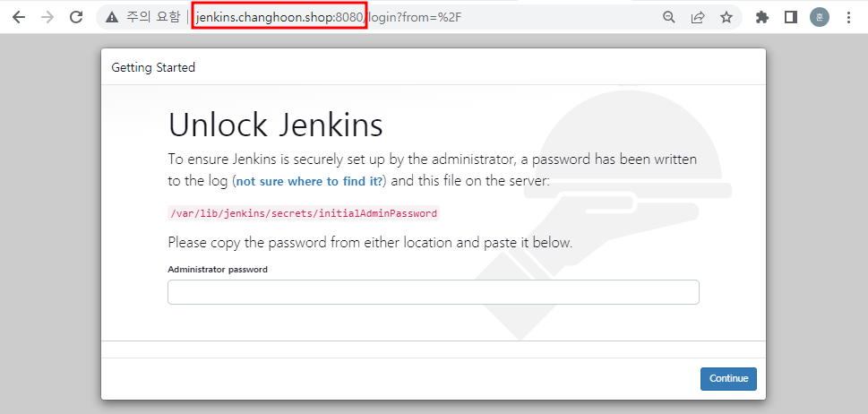Click the browser forward arrow
The height and width of the screenshot is (414, 868).
tap(47, 17)
